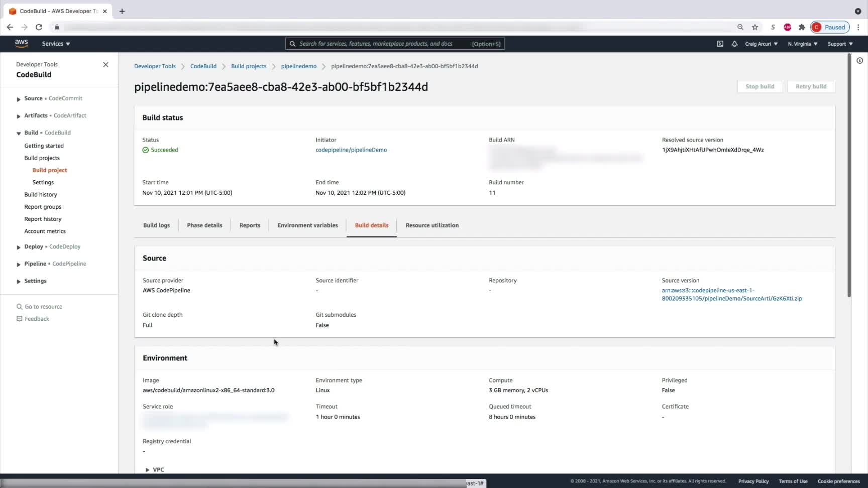Open the Terms of Use footer link
868x488 pixels.
coord(793,481)
